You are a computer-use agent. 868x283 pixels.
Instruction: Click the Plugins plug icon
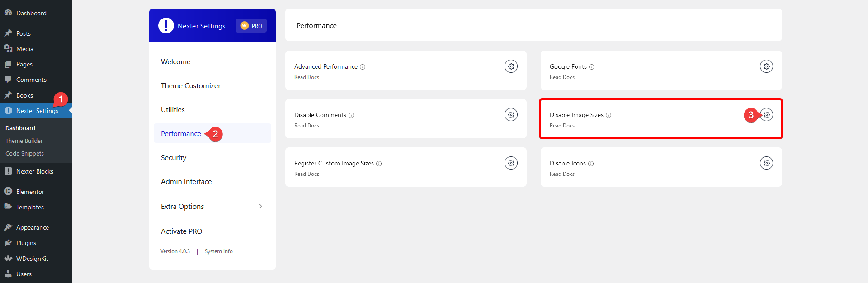tap(8, 243)
